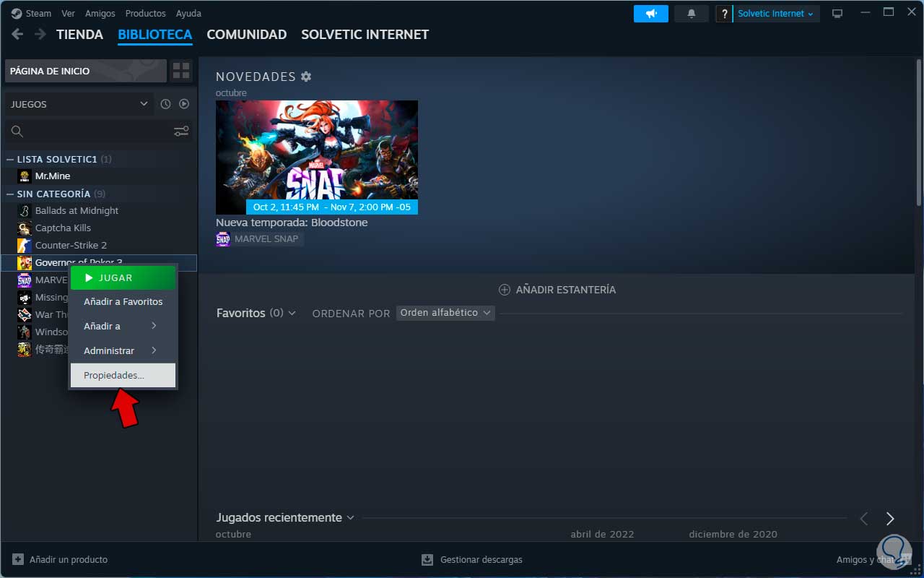Click the Mr.Mine game icon

[x=25, y=176]
